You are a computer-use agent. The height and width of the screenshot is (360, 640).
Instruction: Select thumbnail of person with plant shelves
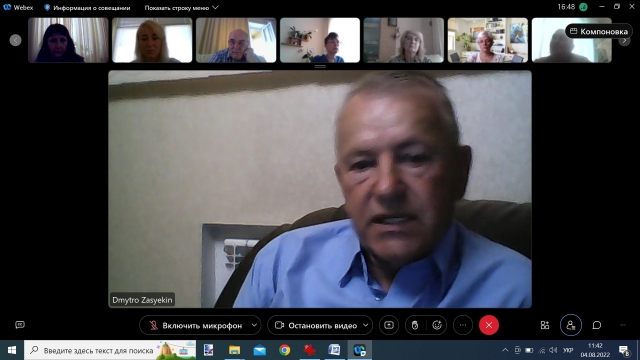(320, 40)
